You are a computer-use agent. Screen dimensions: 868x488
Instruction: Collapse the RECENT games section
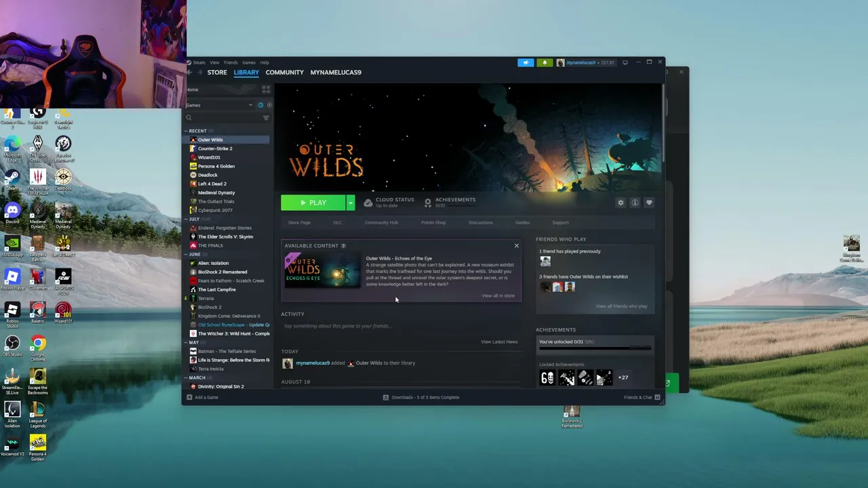[x=197, y=131]
